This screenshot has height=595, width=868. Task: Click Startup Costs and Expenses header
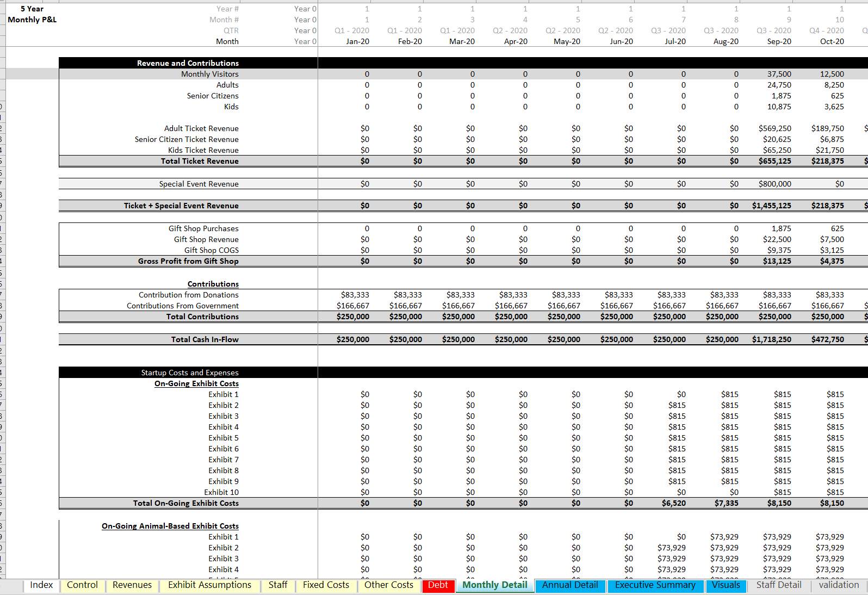click(x=190, y=373)
